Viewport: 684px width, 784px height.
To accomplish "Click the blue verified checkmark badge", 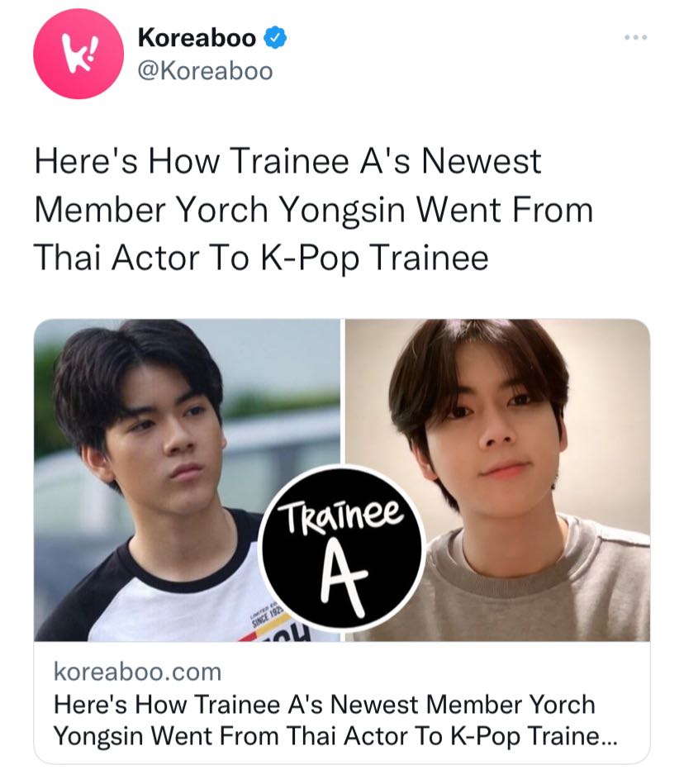I will 274,38.
